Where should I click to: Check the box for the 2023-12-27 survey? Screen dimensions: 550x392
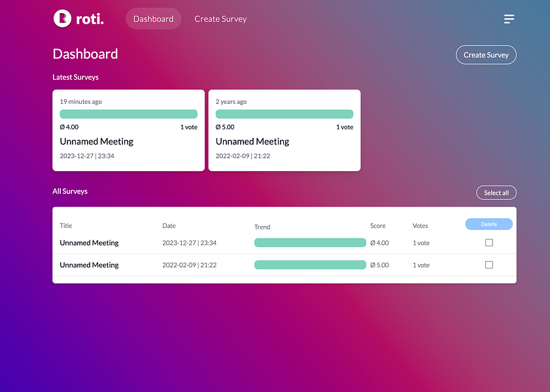tap(489, 242)
